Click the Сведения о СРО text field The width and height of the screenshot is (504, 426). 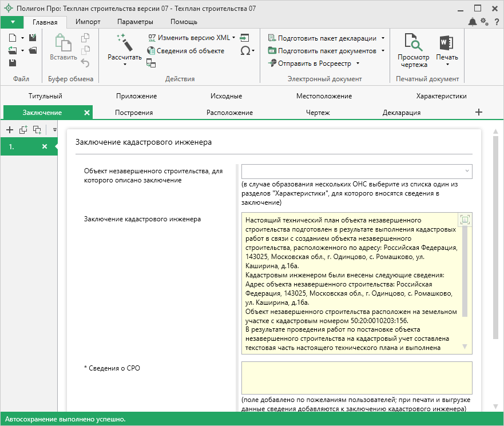click(356, 377)
